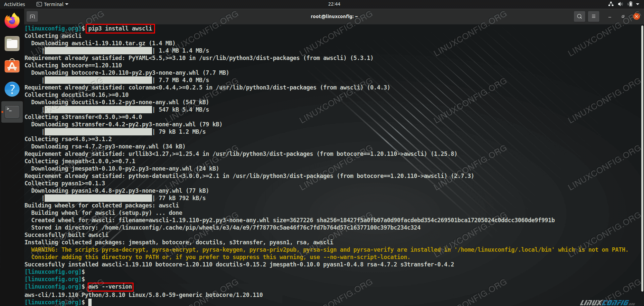Select the Terminal icon in dock
Screen dimensions: 644x306
[x=12, y=112]
